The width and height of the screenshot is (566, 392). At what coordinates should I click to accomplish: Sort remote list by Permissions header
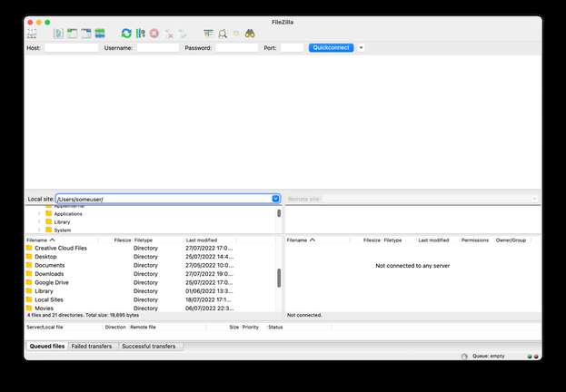tap(475, 240)
